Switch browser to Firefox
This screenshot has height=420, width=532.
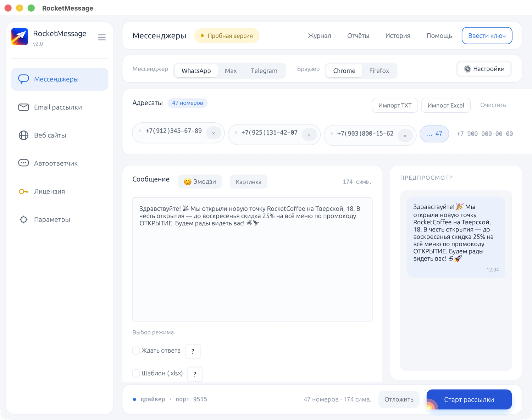coord(379,71)
